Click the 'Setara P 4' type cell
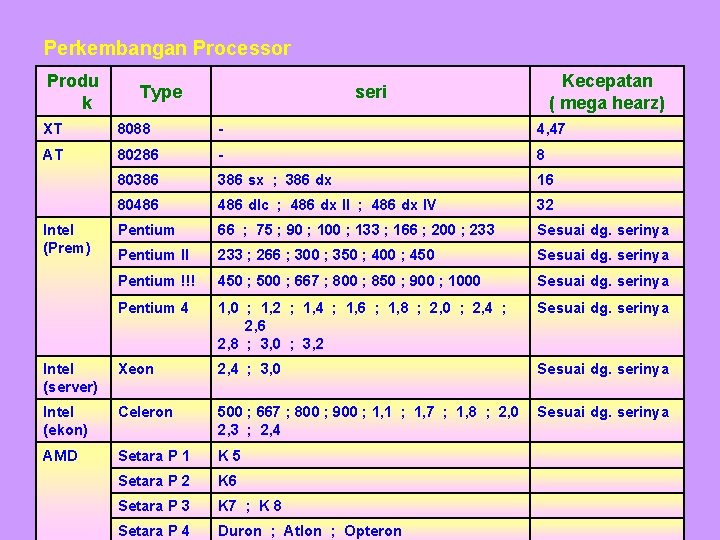720x540 pixels. tap(161, 530)
